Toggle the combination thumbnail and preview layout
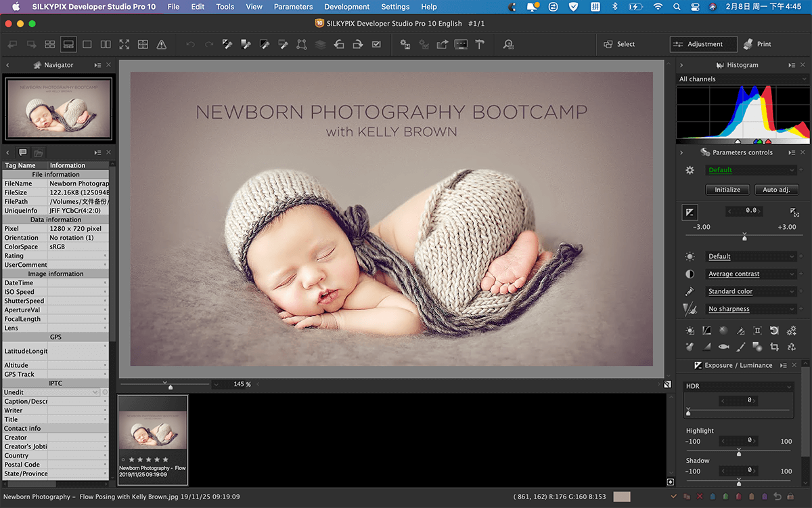This screenshot has height=508, width=812. click(x=68, y=45)
